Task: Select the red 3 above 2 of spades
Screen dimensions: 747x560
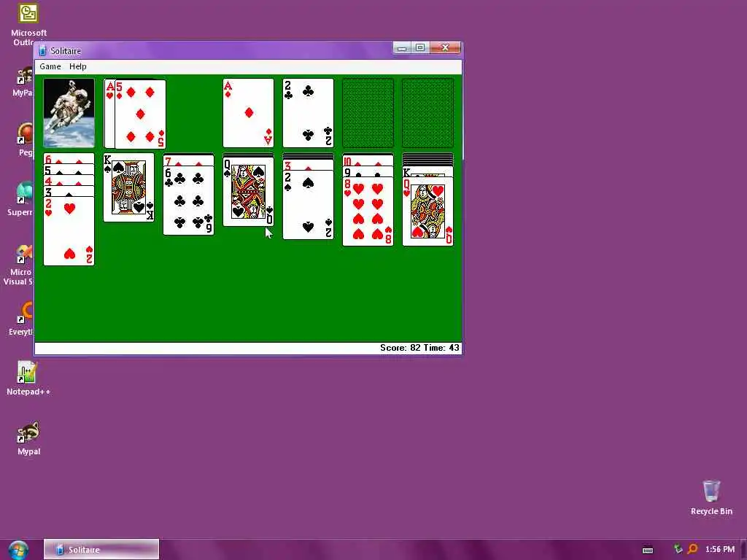Action: coord(309,166)
